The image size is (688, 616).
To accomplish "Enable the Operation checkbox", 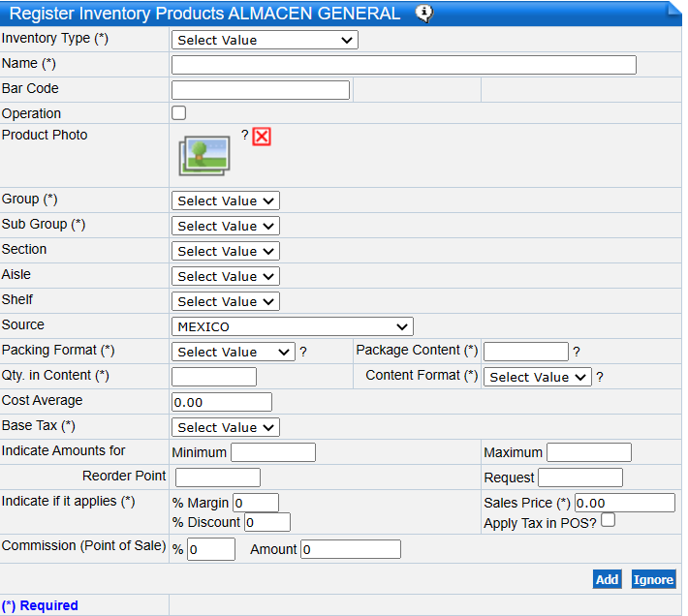I will [x=179, y=113].
